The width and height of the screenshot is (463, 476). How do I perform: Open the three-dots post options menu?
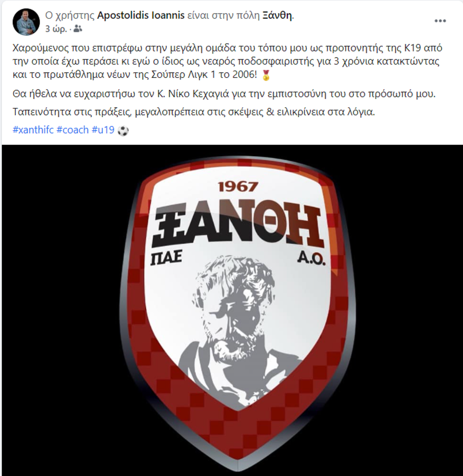click(440, 21)
